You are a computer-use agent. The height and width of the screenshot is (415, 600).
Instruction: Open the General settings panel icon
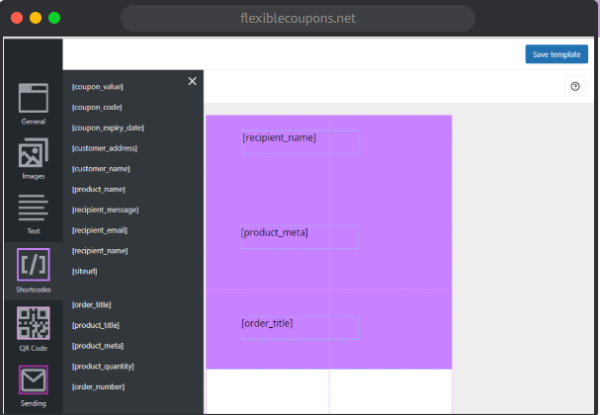click(33, 98)
